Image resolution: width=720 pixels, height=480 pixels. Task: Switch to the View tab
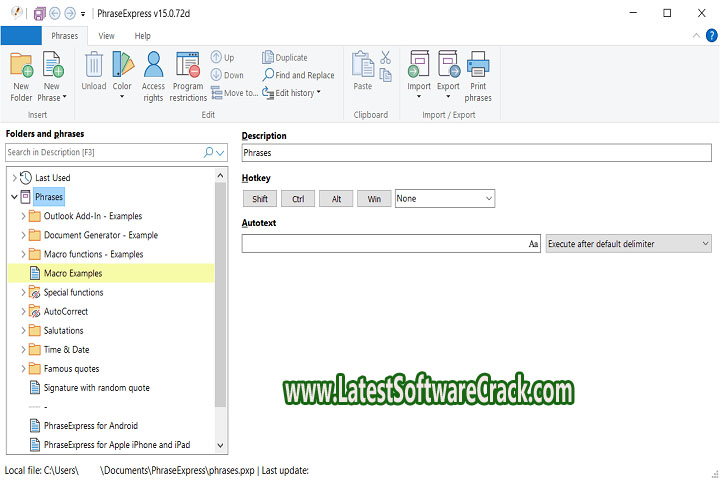tap(106, 36)
